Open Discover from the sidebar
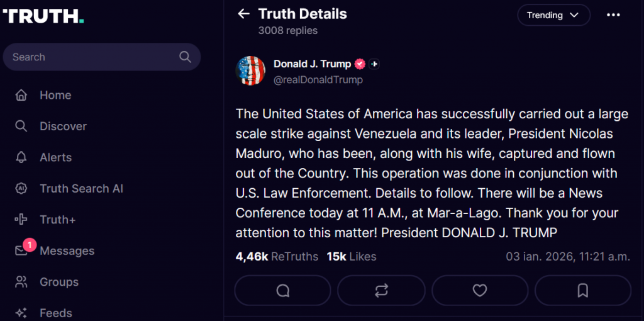 (63, 127)
